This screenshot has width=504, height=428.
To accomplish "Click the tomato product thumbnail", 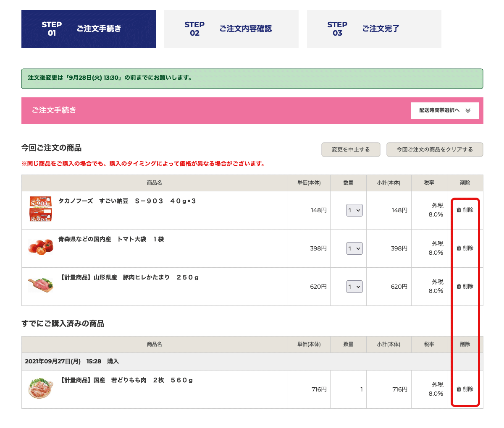I will (x=41, y=246).
